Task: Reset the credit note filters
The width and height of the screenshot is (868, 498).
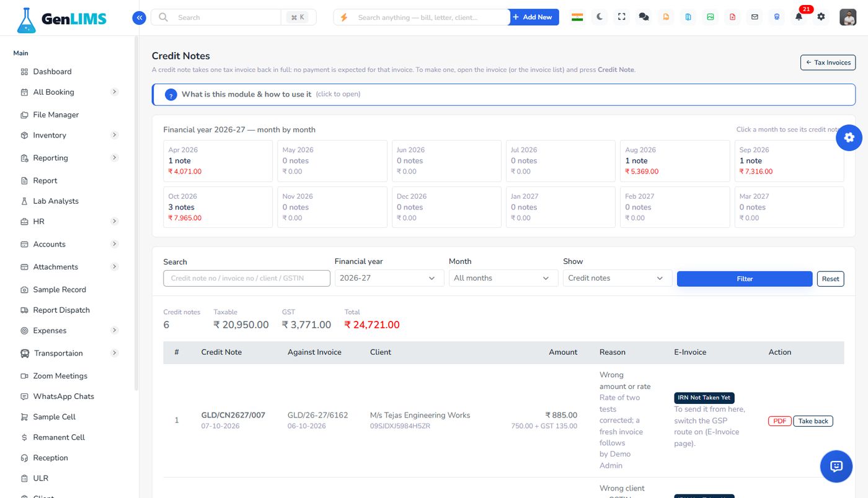Action: [x=831, y=279]
